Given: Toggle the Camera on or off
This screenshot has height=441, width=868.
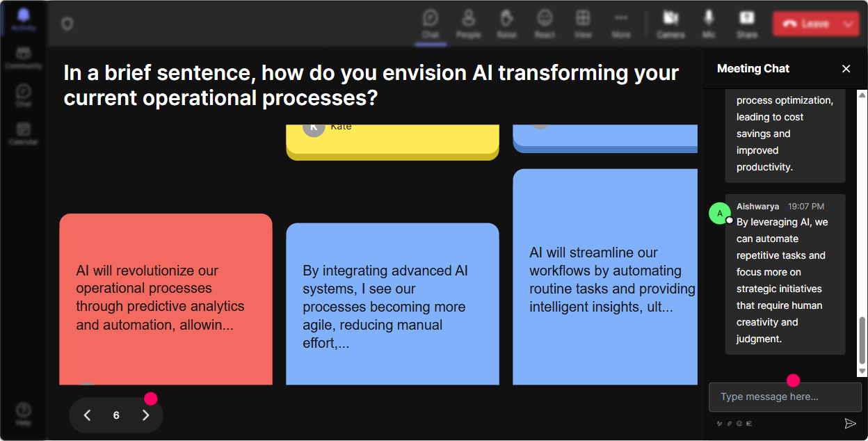Looking at the screenshot, I should tap(670, 24).
